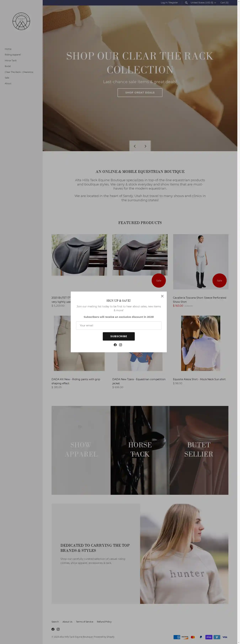
Task: Click the Log in / Register link
Action: (169, 3)
